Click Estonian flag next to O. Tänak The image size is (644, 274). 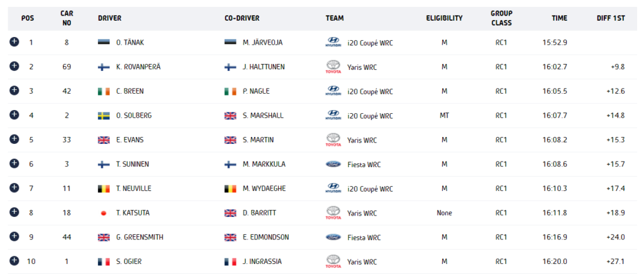tap(104, 42)
